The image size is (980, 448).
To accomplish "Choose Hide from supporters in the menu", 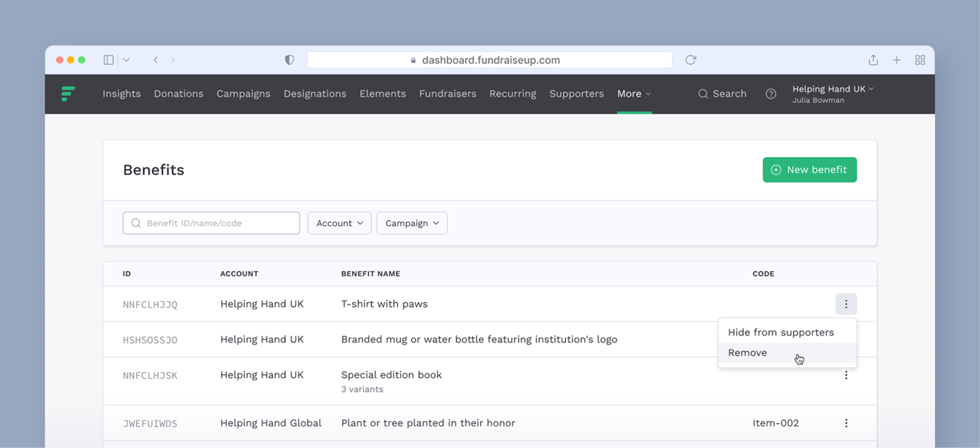I will click(780, 332).
